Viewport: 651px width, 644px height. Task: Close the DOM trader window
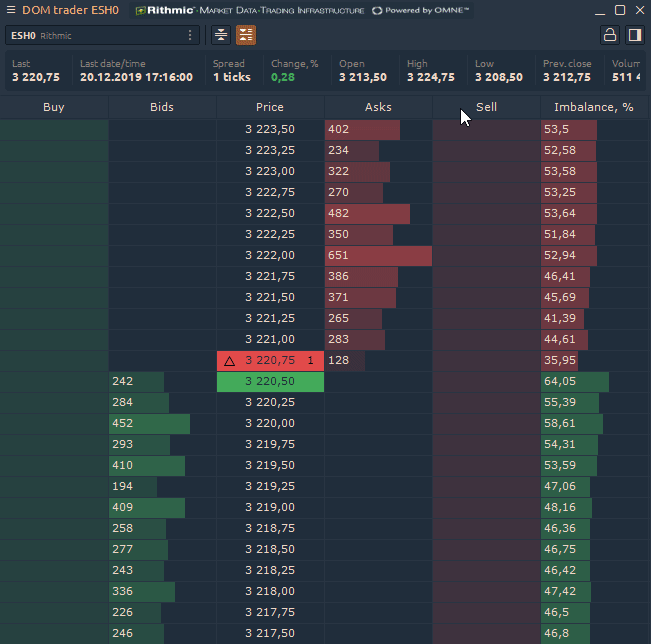(640, 10)
